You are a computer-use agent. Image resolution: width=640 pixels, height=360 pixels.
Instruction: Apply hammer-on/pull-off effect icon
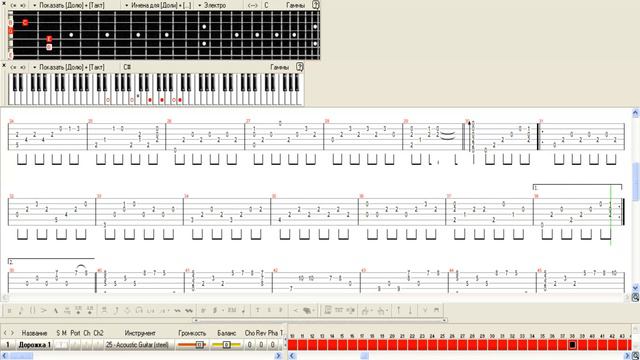click(x=139, y=310)
